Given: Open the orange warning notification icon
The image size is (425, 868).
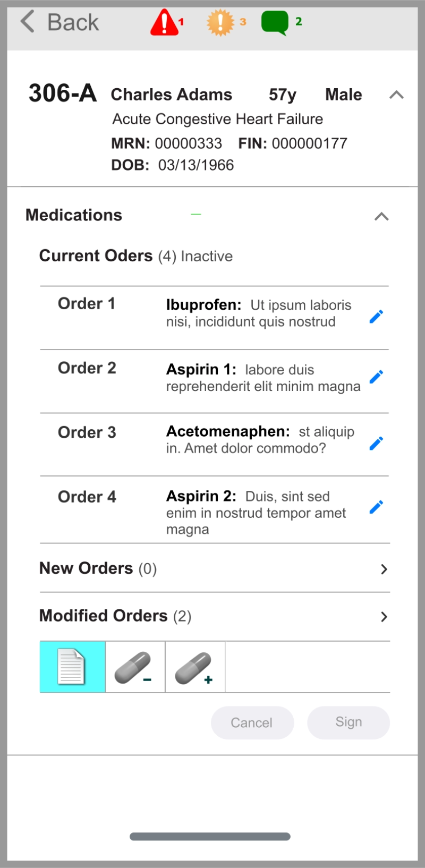Looking at the screenshot, I should click(220, 22).
